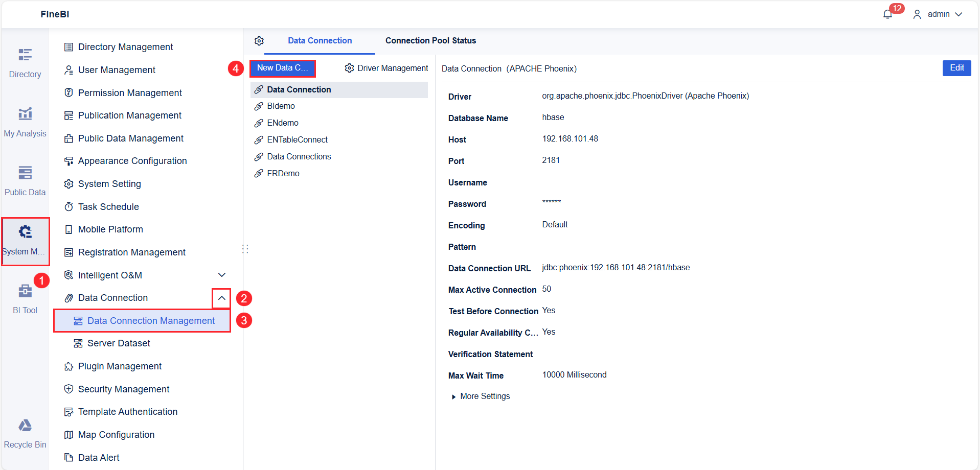
Task: Open the admin user dropdown
Action: [938, 14]
